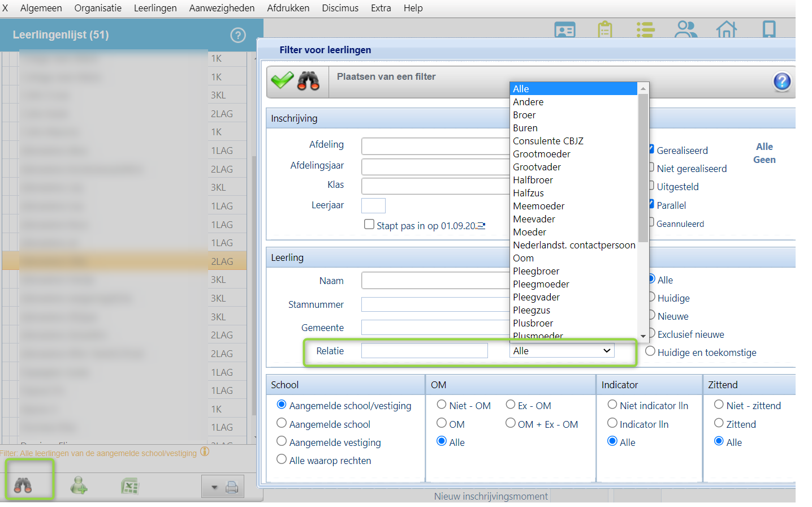Click the ID card icon in the top toolbar
This screenshot has height=507, width=812.
click(565, 30)
